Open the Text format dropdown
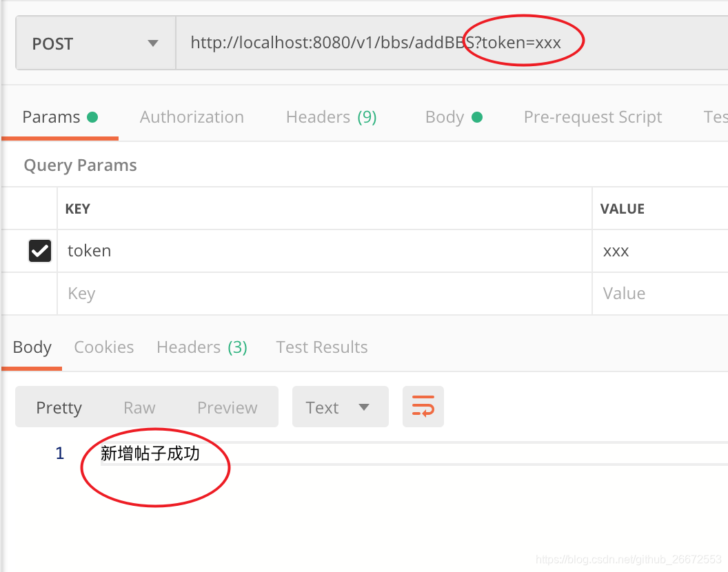This screenshot has width=728, height=572. click(340, 407)
